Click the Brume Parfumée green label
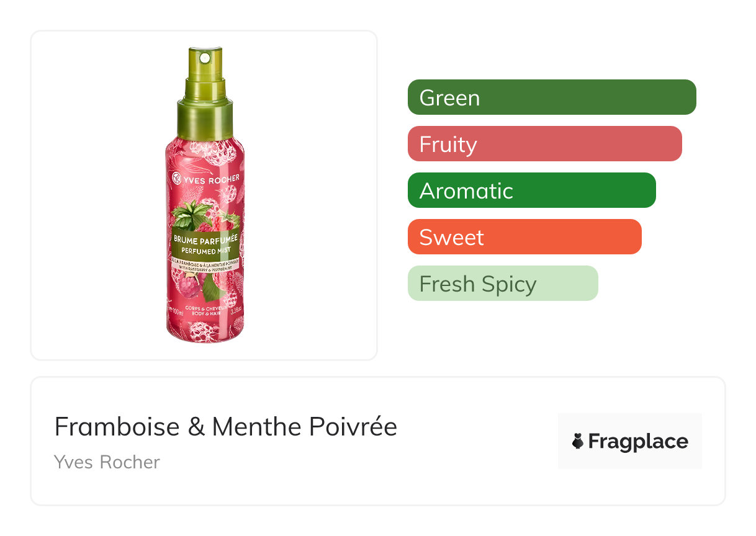The image size is (756, 536). 206,239
